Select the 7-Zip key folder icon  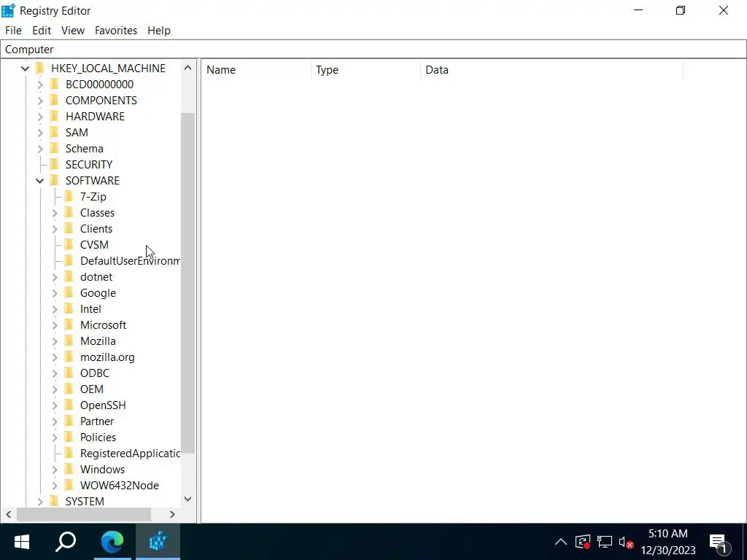point(69,197)
